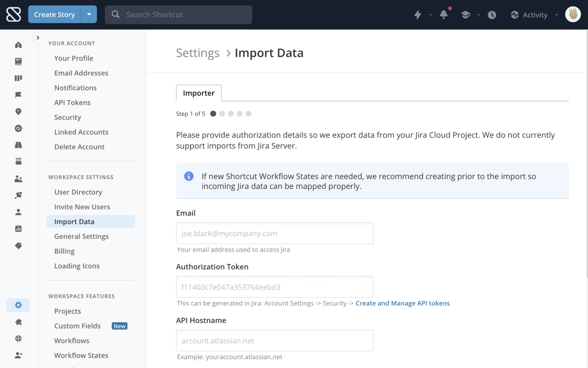588x368 pixels.
Task: Open the clock history icon
Action: tap(492, 15)
